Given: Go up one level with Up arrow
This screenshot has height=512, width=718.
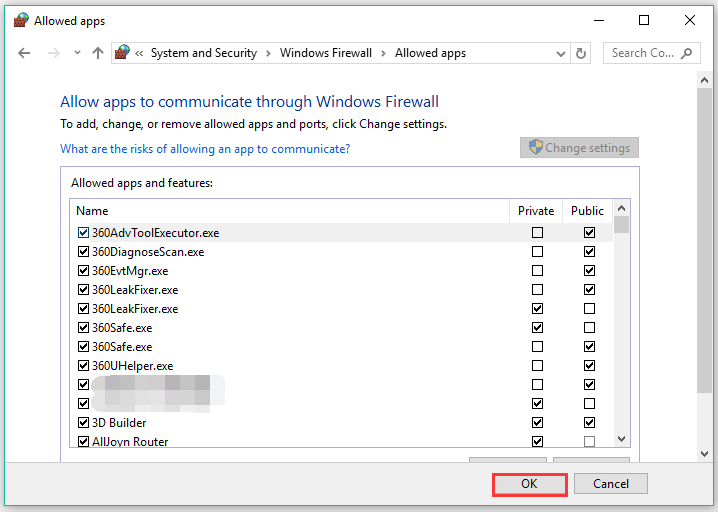Looking at the screenshot, I should point(98,53).
